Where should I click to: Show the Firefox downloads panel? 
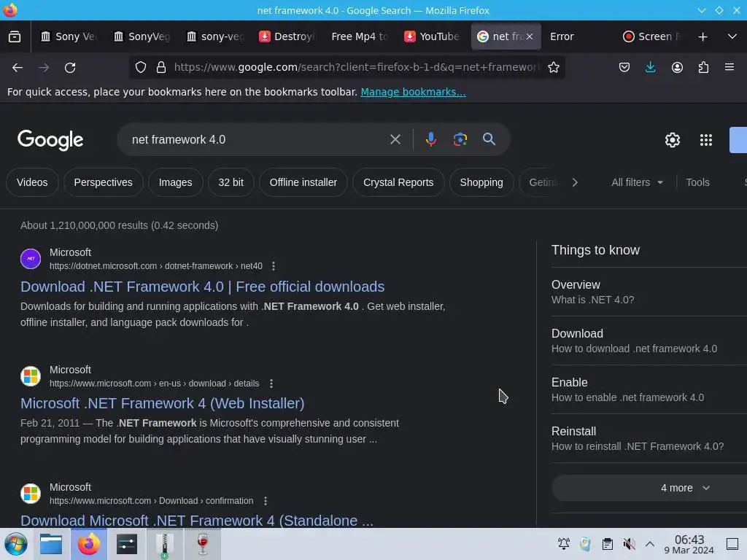(x=650, y=68)
